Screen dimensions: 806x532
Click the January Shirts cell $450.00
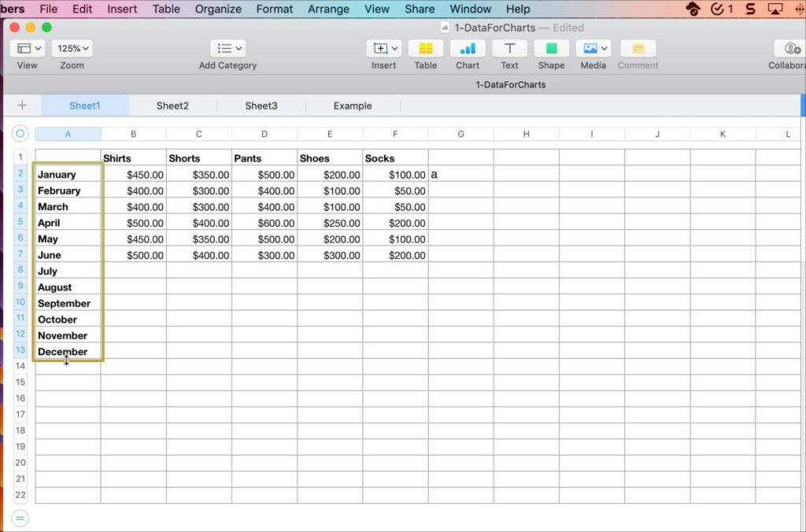134,175
